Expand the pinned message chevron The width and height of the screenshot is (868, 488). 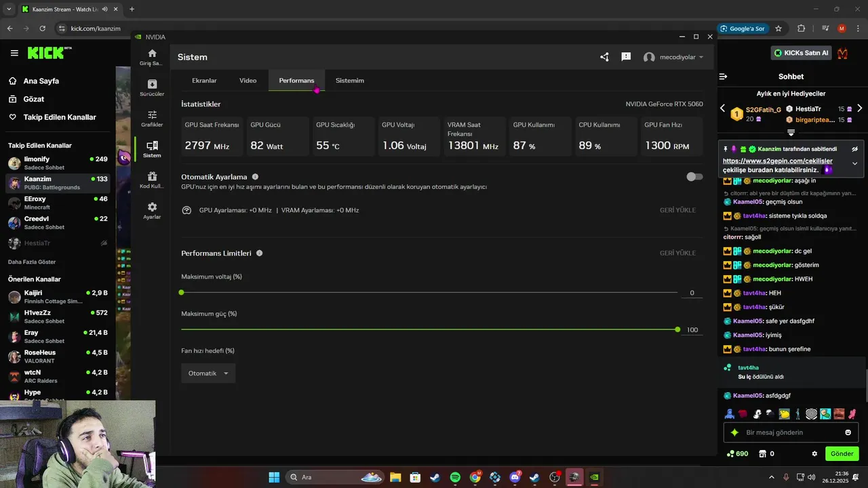(854, 163)
